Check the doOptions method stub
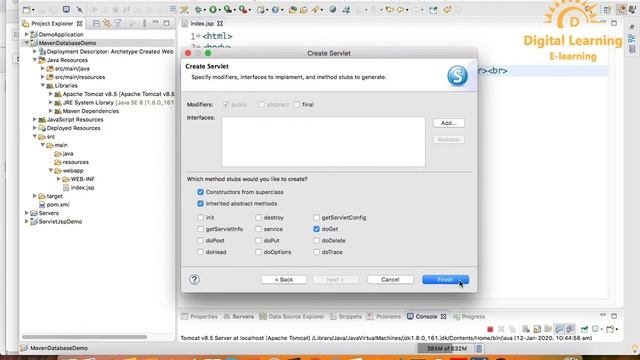Viewport: 640px width, 360px height. [258, 252]
